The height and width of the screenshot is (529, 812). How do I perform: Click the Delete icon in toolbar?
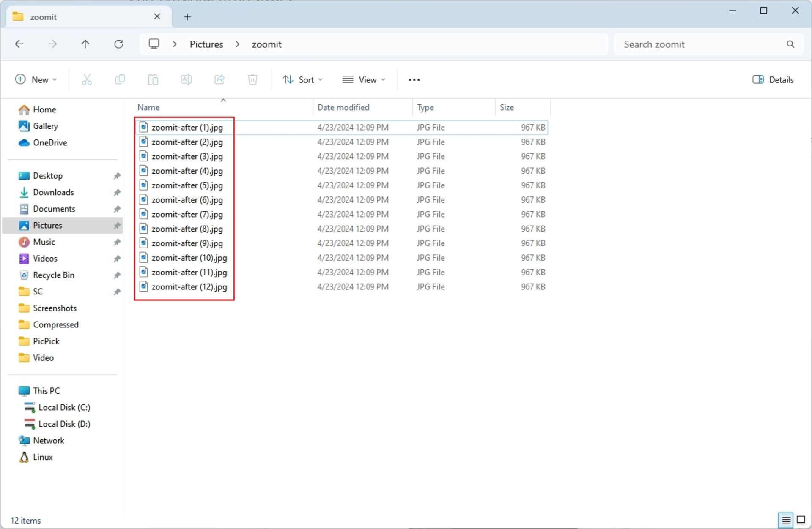(253, 79)
